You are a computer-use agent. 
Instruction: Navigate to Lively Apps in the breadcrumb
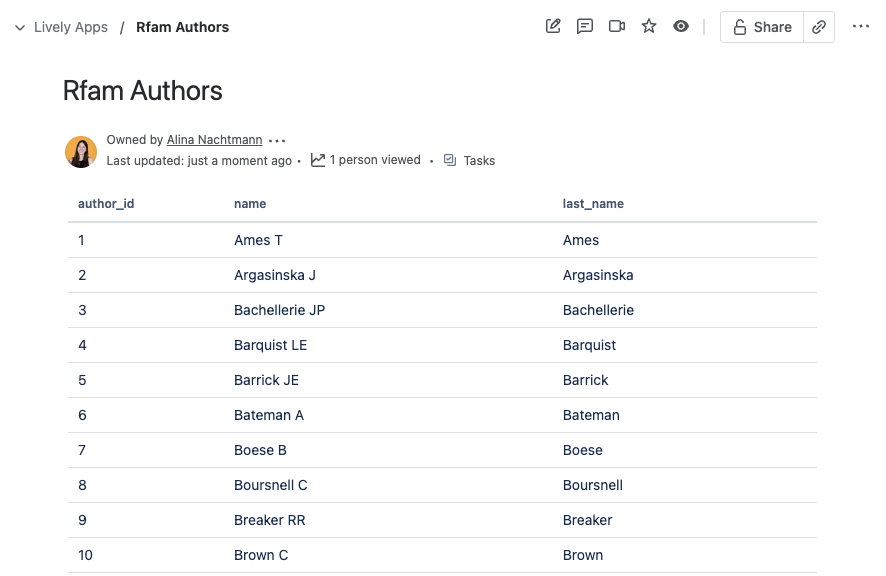(68, 27)
